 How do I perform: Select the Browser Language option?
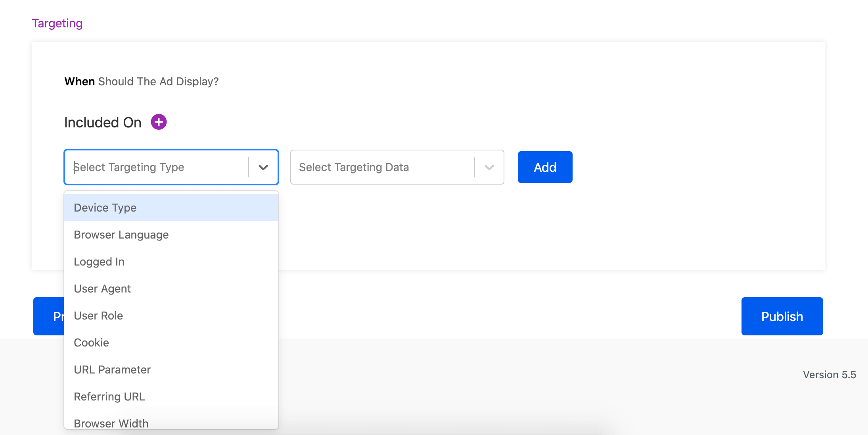[121, 235]
